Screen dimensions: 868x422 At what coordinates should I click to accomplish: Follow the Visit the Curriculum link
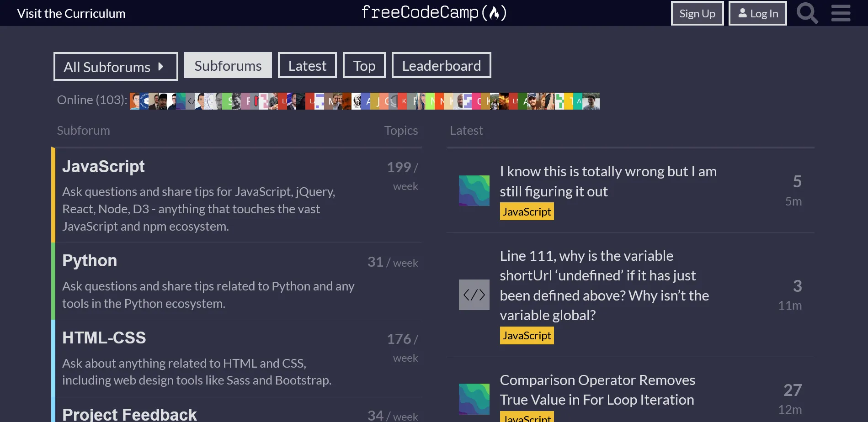click(x=71, y=13)
